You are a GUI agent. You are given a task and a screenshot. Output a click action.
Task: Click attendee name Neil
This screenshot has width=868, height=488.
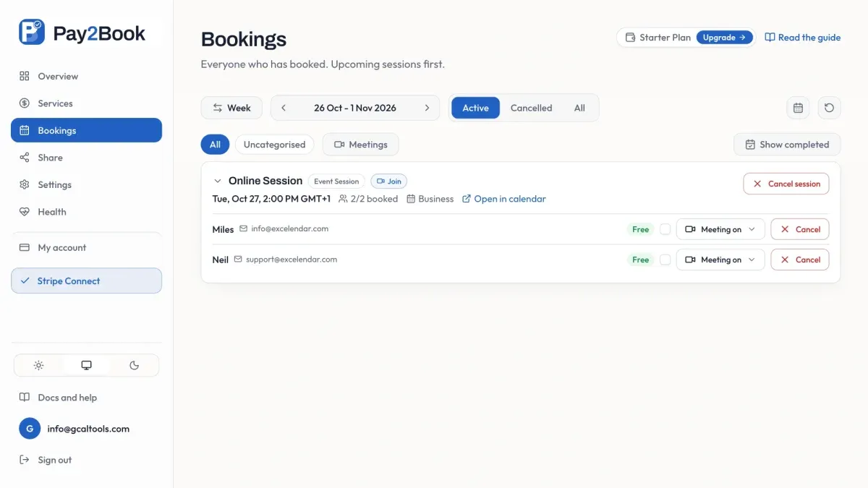point(220,260)
